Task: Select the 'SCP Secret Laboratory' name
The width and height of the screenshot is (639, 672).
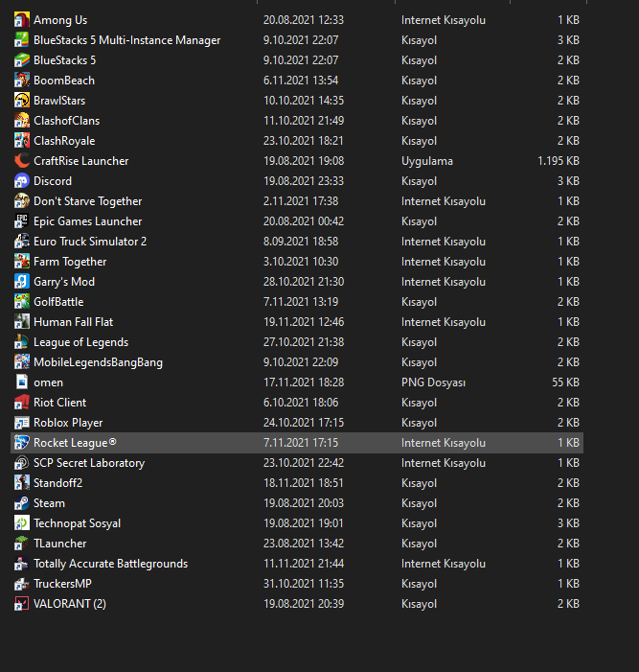Action: coord(89,463)
